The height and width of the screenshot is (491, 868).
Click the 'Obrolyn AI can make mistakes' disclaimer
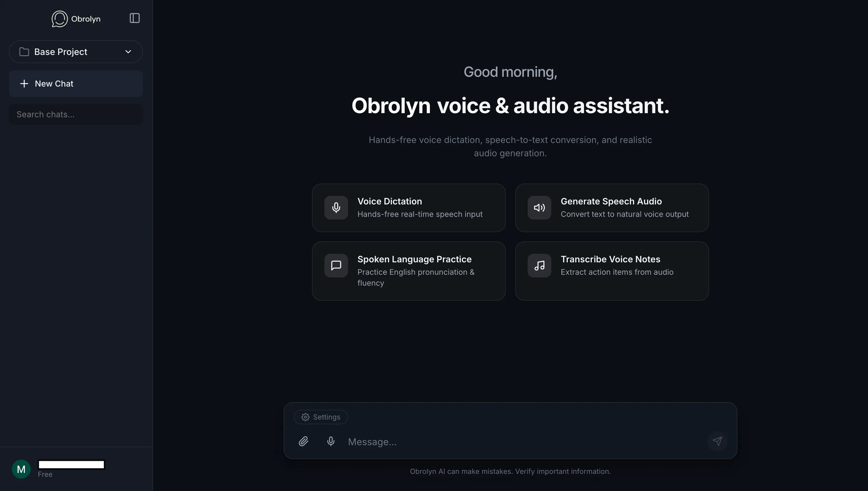tap(511, 472)
